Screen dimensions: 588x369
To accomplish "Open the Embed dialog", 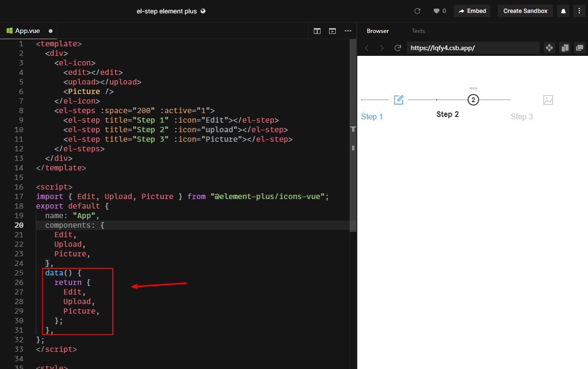I will pyautogui.click(x=472, y=11).
